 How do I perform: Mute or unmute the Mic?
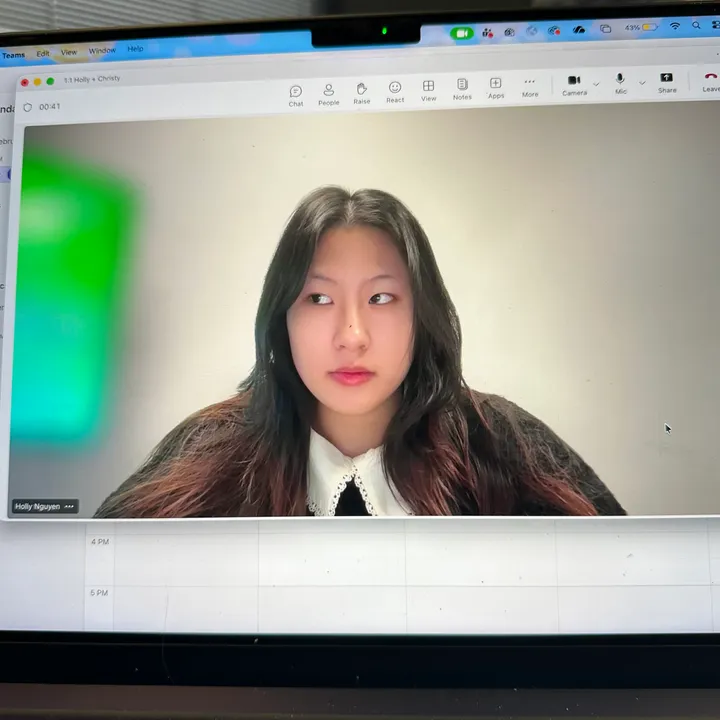pos(620,83)
